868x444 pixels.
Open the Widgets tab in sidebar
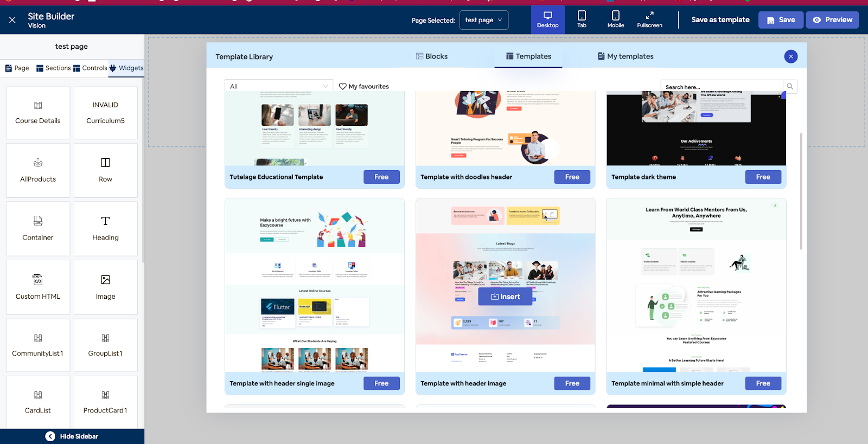pos(126,68)
